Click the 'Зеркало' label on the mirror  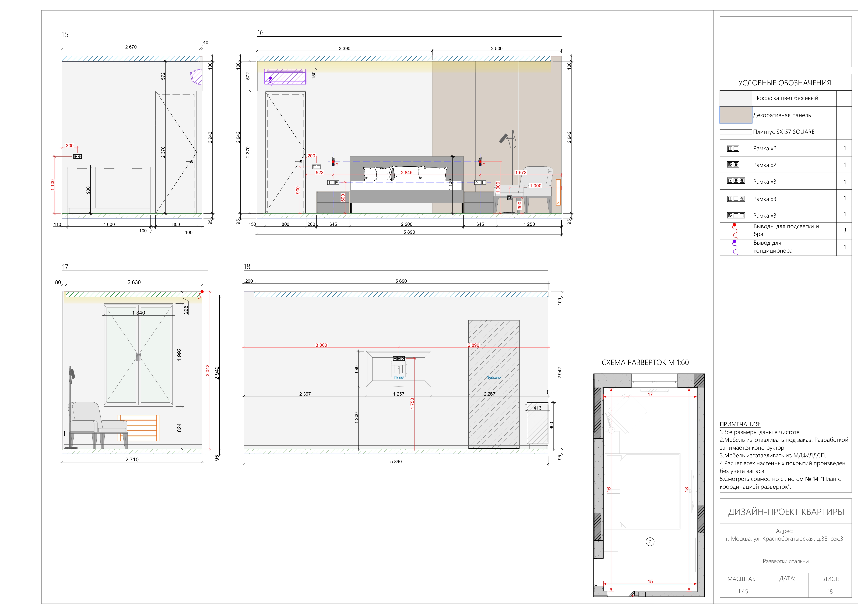pos(493,377)
